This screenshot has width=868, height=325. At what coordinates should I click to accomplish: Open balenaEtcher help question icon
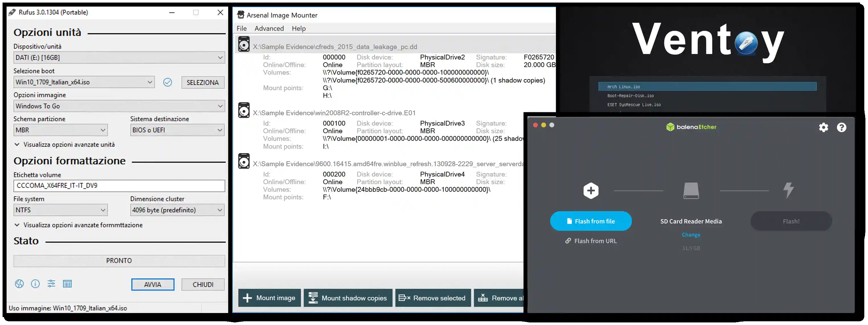pyautogui.click(x=841, y=127)
